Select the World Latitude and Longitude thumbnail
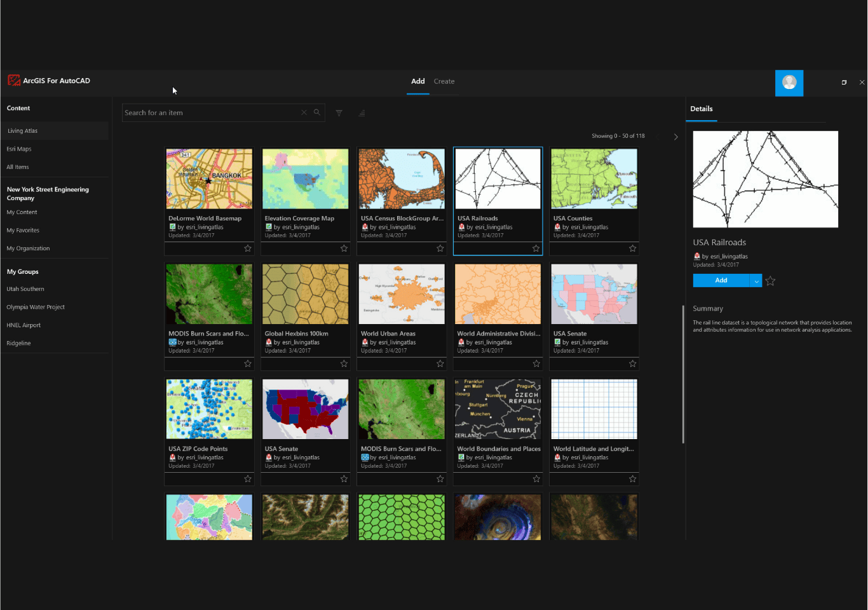The height and width of the screenshot is (610, 868). (x=594, y=409)
